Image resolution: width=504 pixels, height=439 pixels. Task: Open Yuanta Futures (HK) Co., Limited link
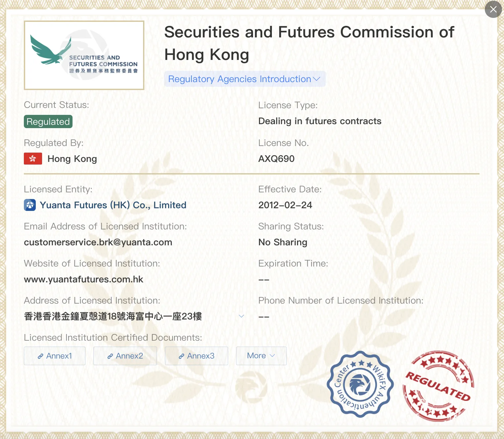pyautogui.click(x=113, y=205)
